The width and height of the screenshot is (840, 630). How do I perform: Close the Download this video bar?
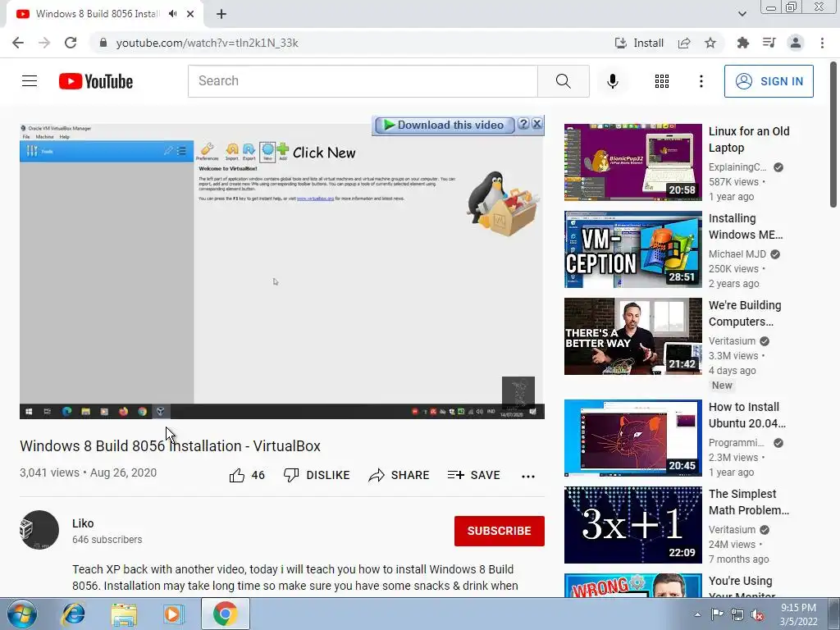536,125
